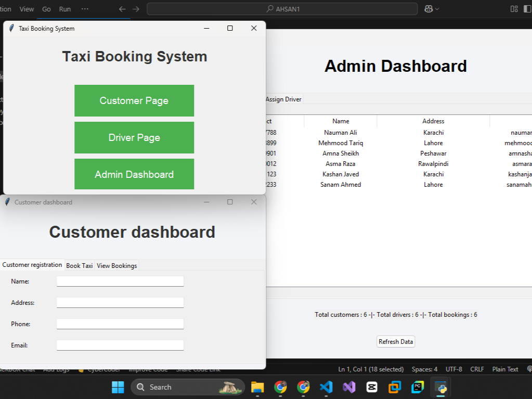Open the Copilot icon beside the search bar

(x=429, y=9)
